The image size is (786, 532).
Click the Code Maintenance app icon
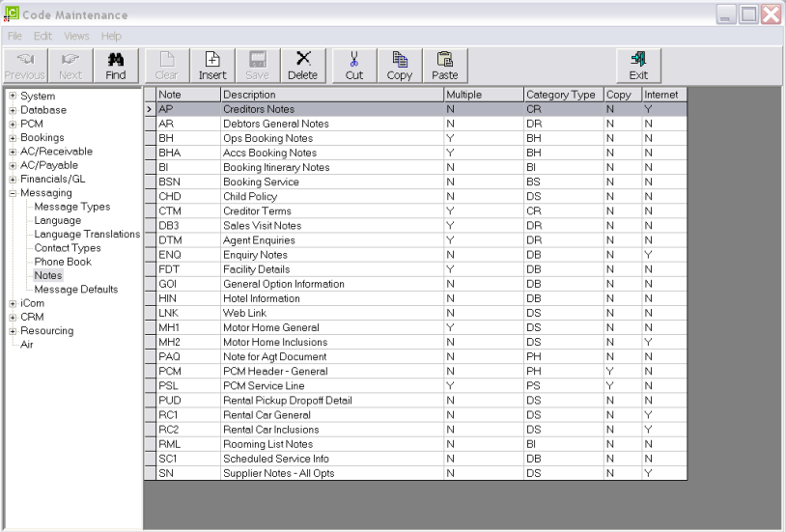pos(11,14)
